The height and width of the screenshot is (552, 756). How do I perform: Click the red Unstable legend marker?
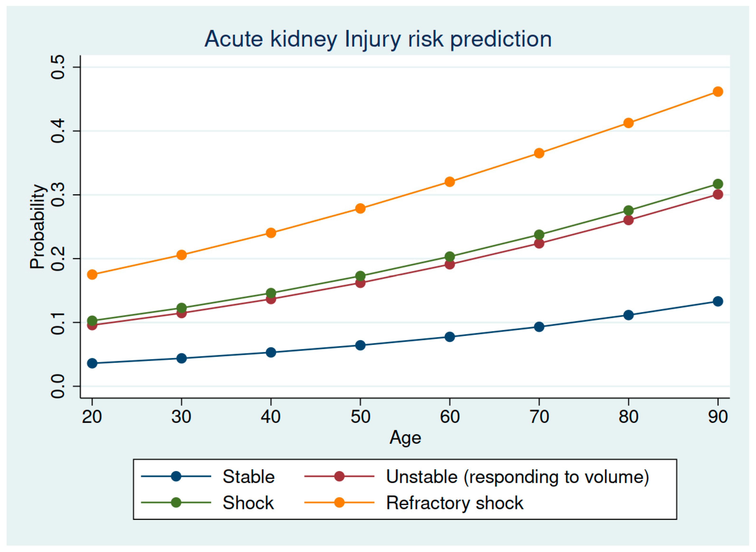pos(339,476)
